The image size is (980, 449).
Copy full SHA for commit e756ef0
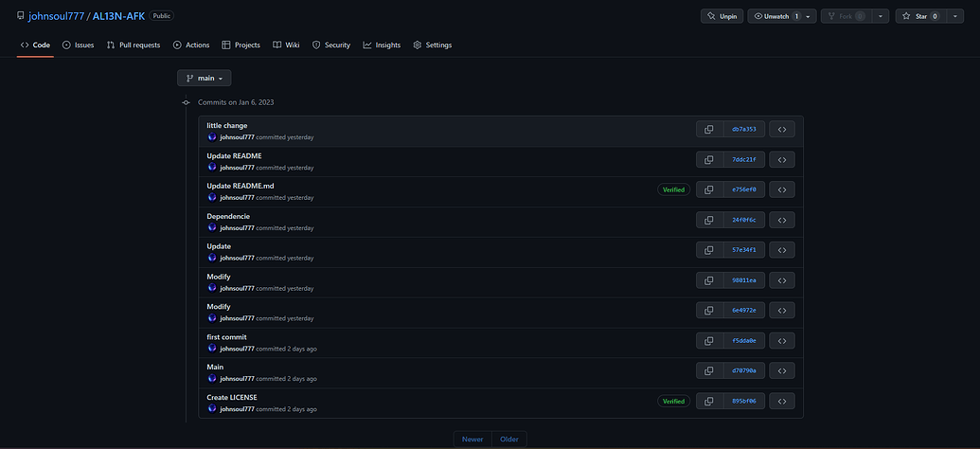(709, 189)
